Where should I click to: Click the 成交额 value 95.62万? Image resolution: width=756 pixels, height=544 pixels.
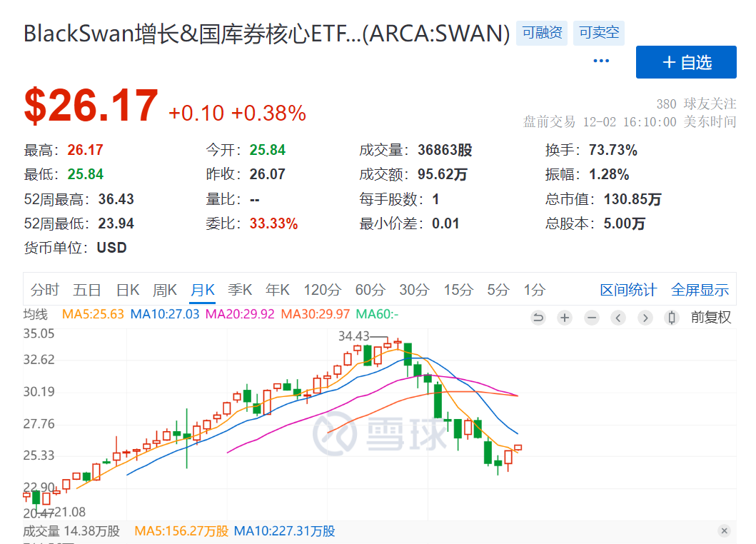442,175
